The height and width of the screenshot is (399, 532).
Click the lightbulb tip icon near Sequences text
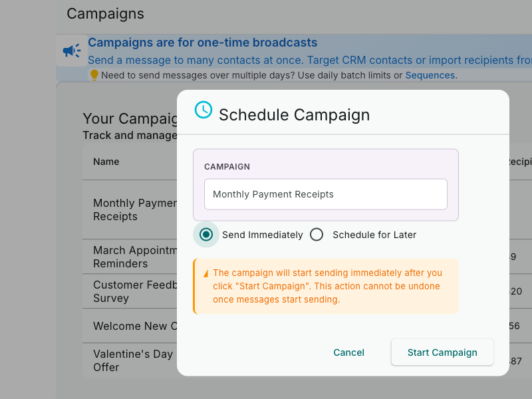click(x=94, y=74)
